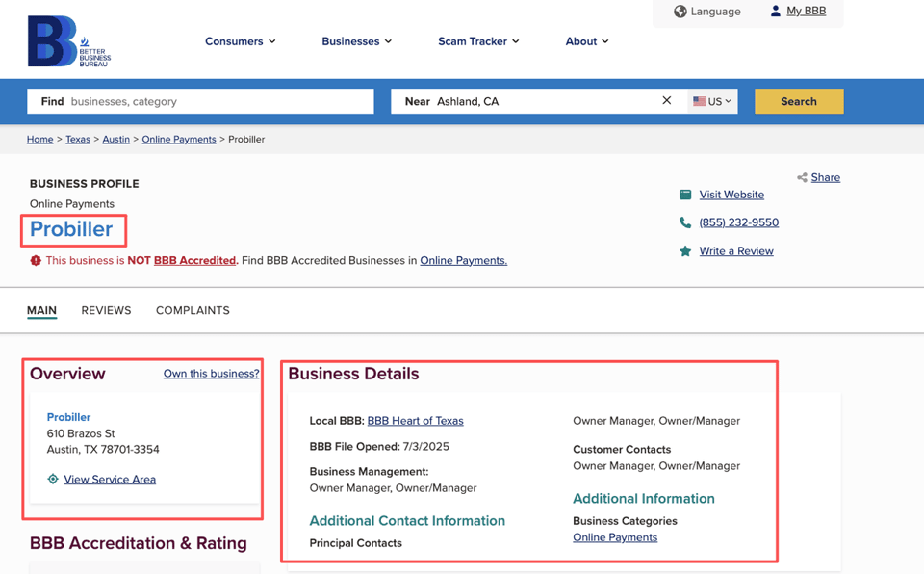Click the BUSINESS PROFILE label
The image size is (924, 574).
tap(85, 183)
